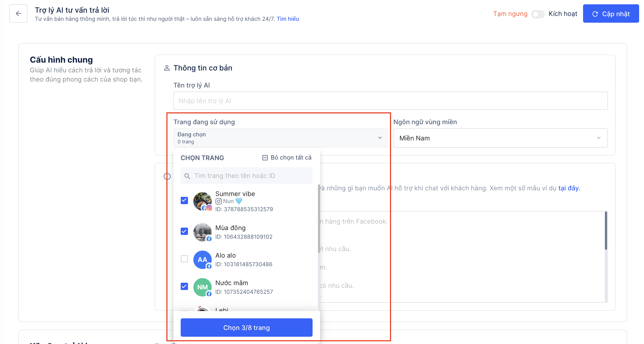Open the Tìm hiểu link

(288, 19)
